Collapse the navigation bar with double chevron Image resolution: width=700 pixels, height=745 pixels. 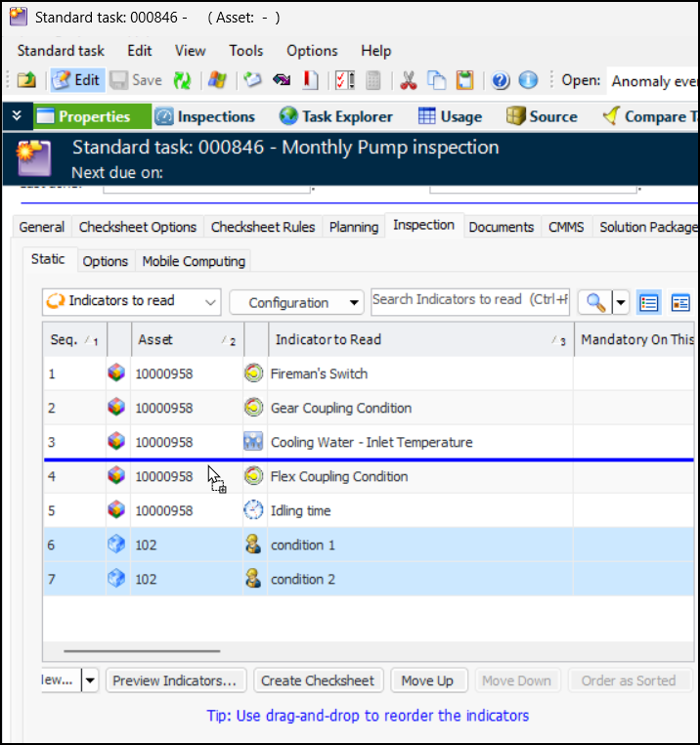17,116
